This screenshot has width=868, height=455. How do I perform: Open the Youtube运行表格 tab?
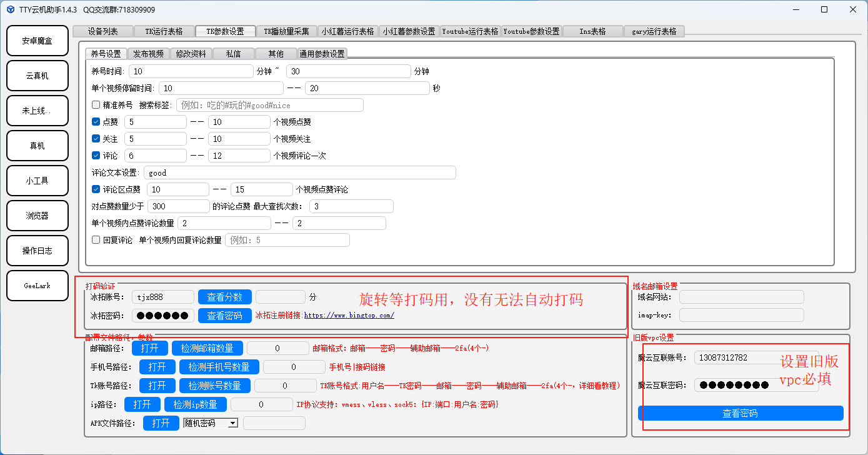coord(470,31)
